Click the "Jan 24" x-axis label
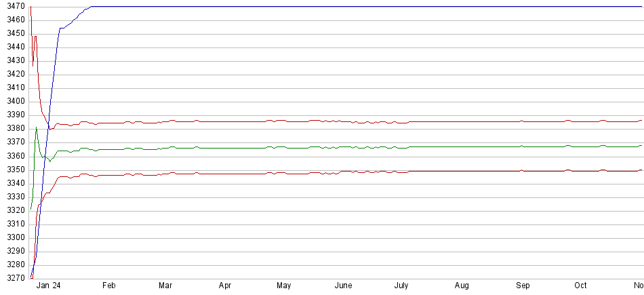The width and height of the screenshot is (644, 295). point(49,286)
